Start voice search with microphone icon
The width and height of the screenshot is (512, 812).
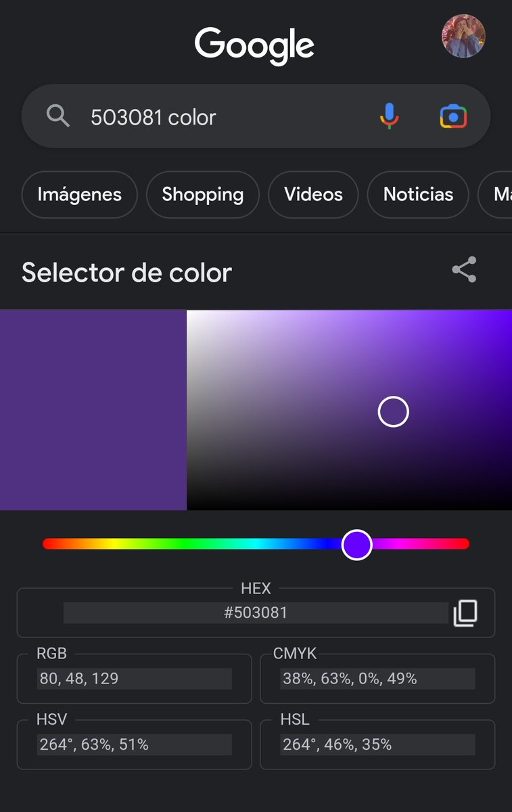coord(389,116)
